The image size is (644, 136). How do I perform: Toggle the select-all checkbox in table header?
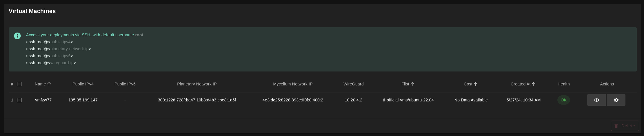click(19, 84)
